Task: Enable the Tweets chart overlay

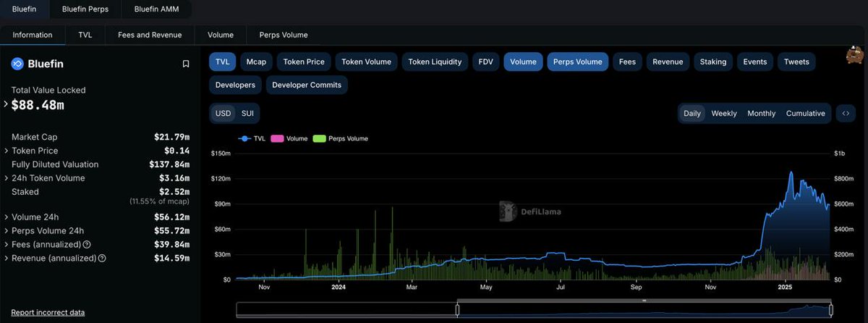Action: click(x=796, y=62)
